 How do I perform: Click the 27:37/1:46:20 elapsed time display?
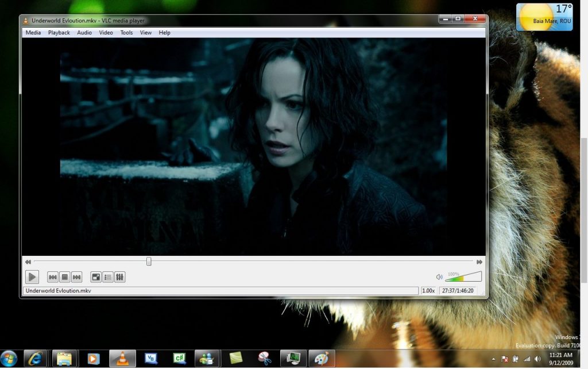458,291
